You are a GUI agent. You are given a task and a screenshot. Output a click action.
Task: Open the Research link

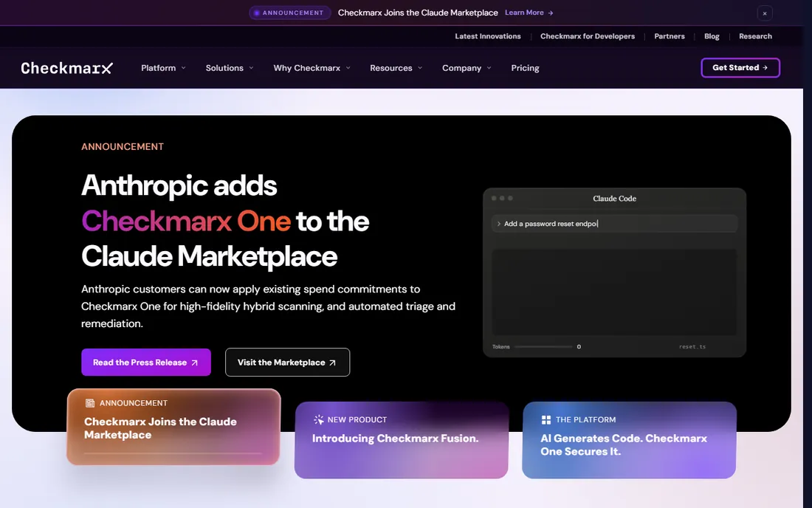pyautogui.click(x=755, y=36)
